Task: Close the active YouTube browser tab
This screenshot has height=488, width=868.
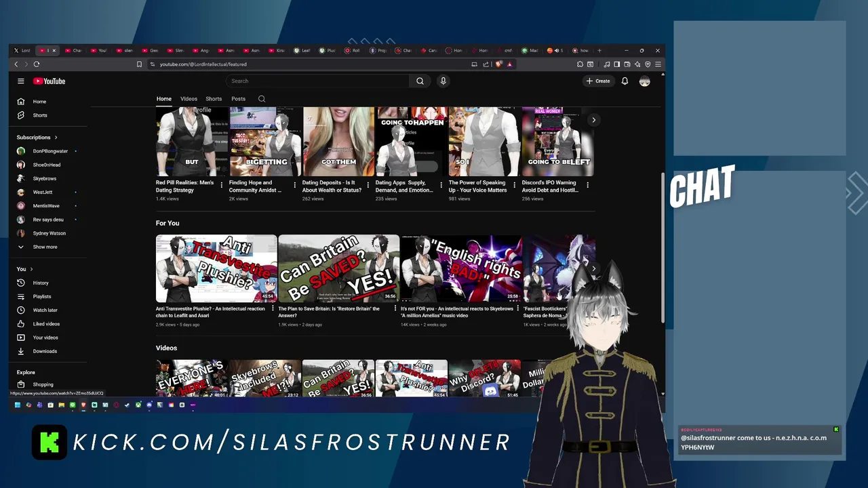Action: (x=54, y=50)
